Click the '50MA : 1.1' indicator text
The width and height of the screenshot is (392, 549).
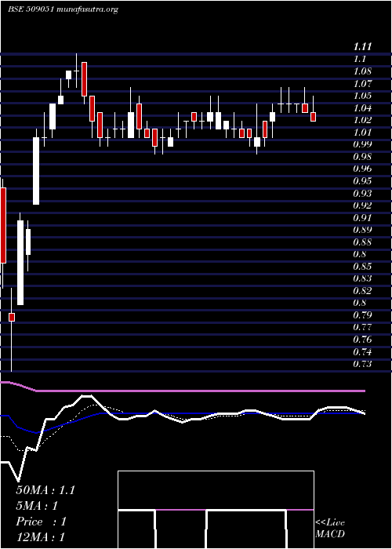pyautogui.click(x=45, y=490)
